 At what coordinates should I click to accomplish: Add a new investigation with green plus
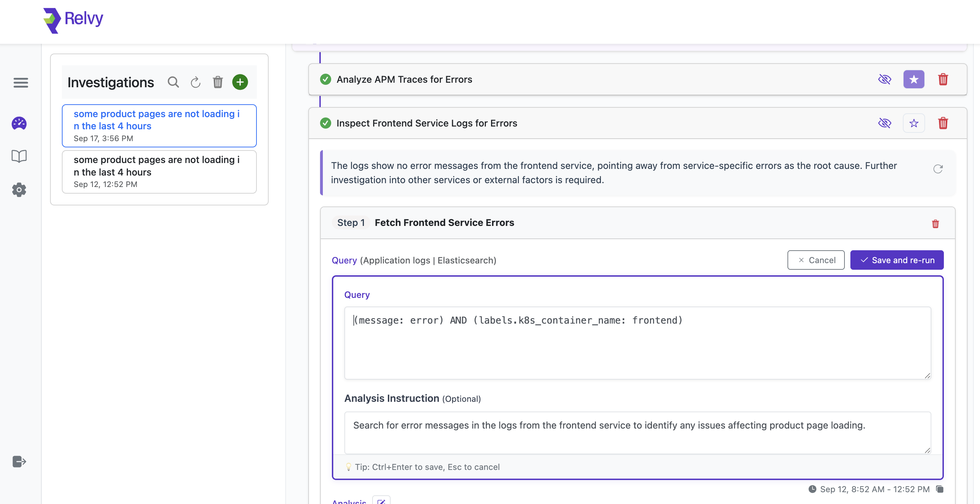(240, 82)
